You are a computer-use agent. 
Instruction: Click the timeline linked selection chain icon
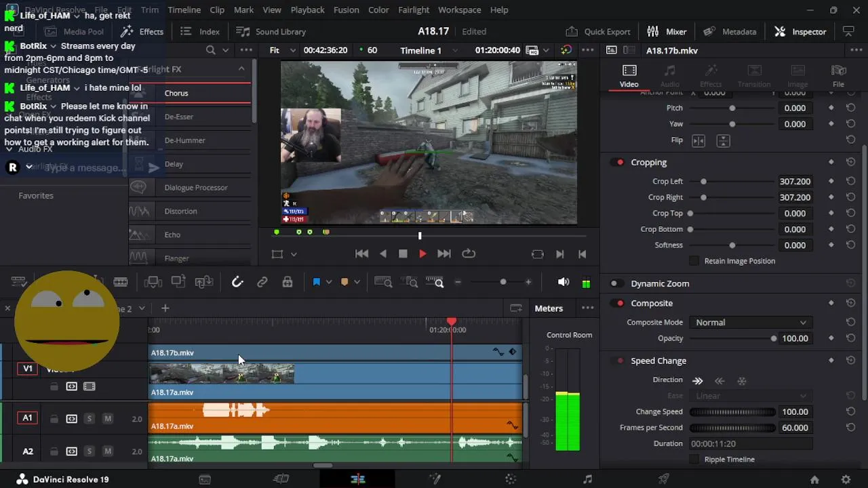(x=262, y=282)
